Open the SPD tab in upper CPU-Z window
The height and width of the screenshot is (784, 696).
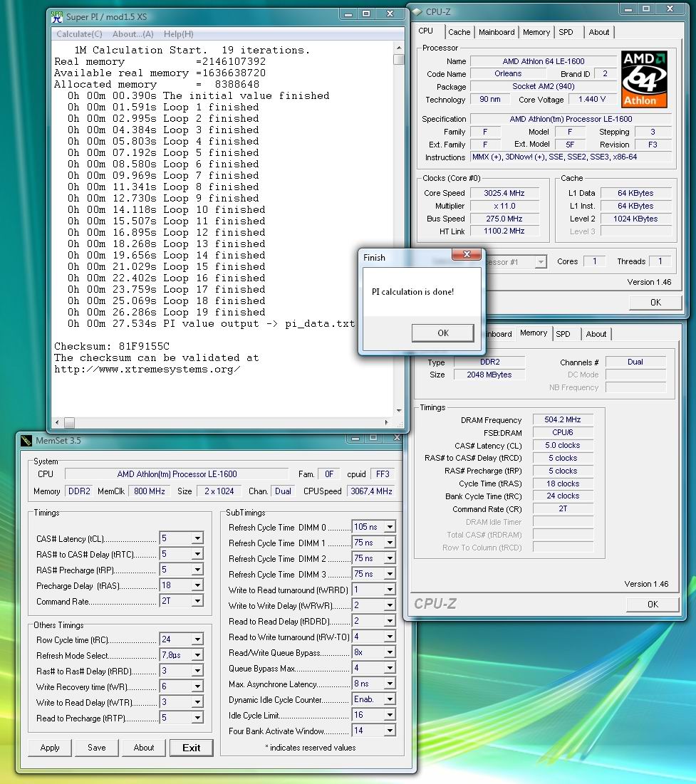point(566,32)
